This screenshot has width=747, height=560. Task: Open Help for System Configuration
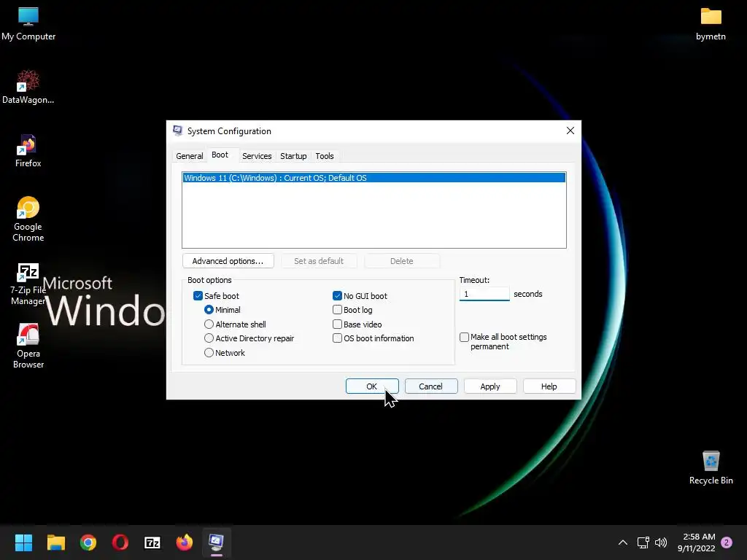coord(549,386)
